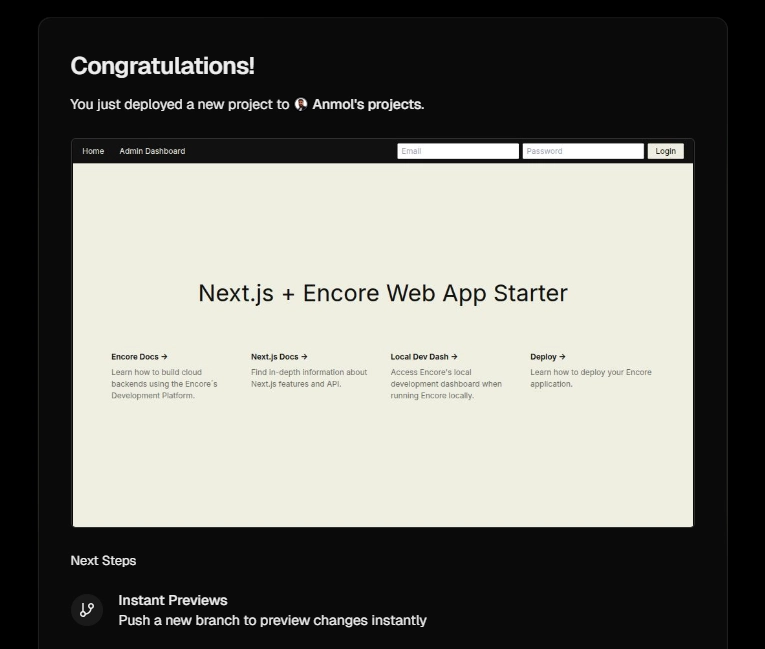Click the Instant Previews title
The image size is (765, 649).
coord(173,600)
